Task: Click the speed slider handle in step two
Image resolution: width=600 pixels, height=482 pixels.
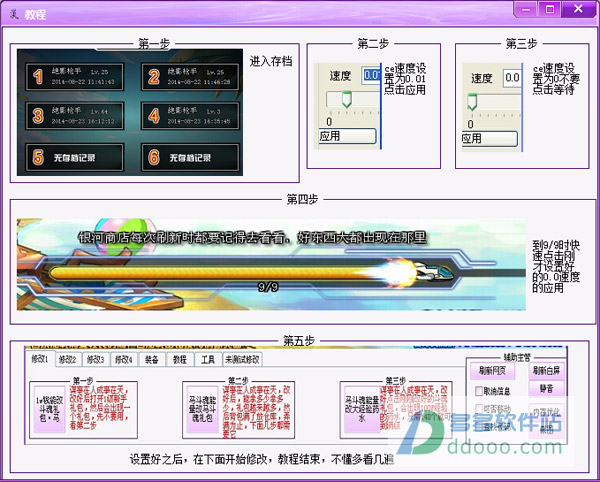Action: click(347, 99)
